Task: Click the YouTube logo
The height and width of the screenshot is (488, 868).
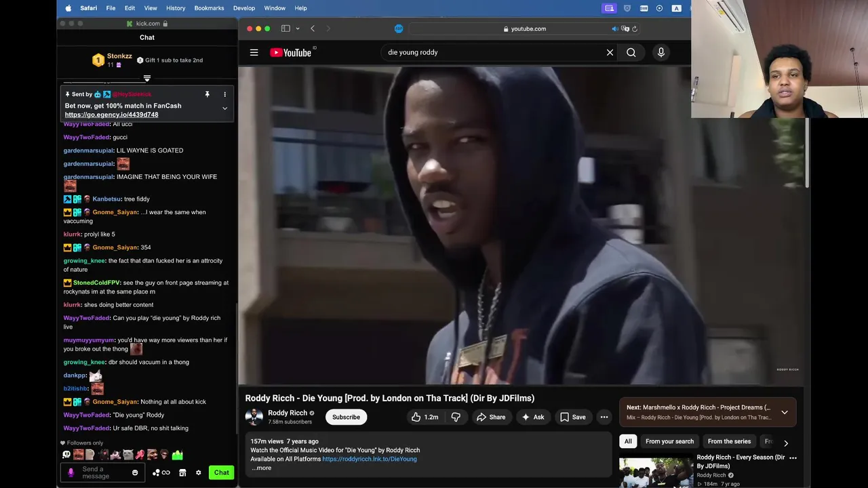Action: pos(290,52)
